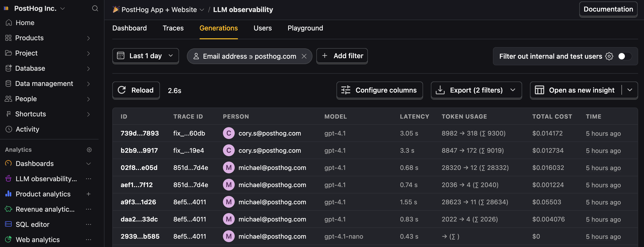644x247 pixels.
Task: Open the Documentation button
Action: click(x=608, y=9)
